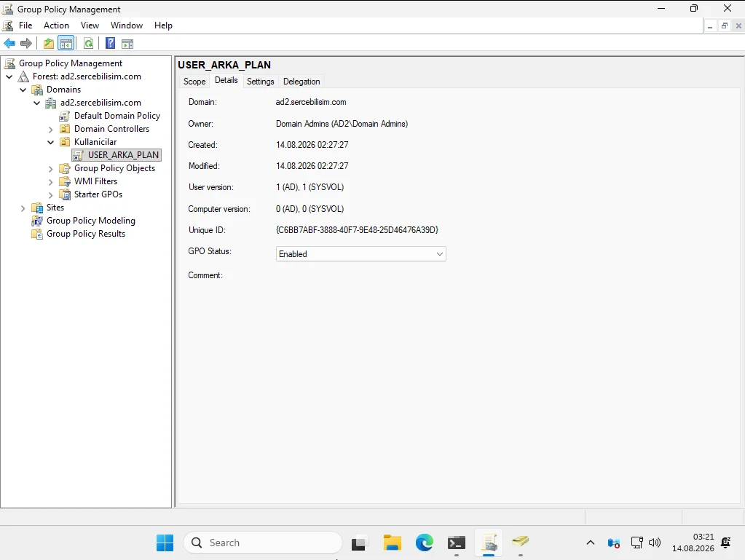Open the Help menu

(x=163, y=25)
